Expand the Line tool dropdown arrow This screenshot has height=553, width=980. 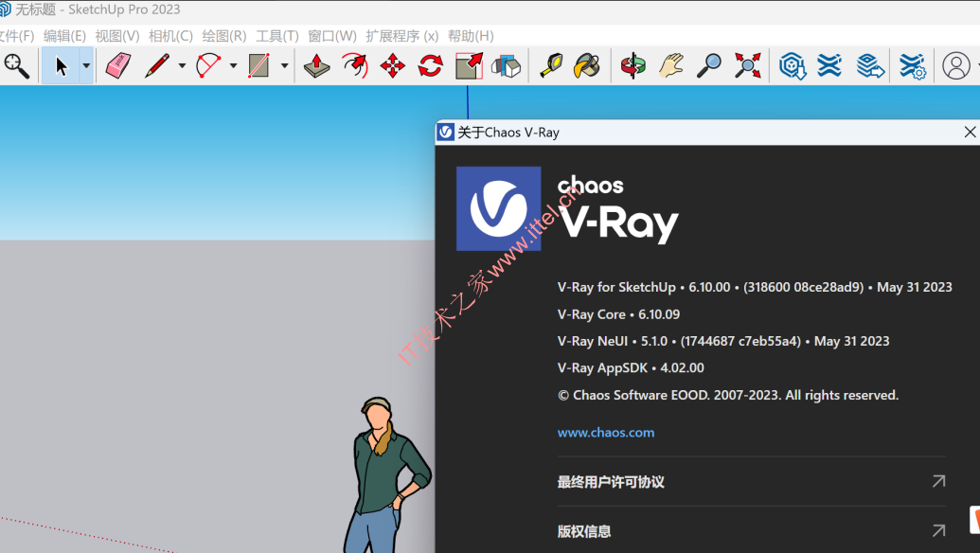[x=182, y=65]
